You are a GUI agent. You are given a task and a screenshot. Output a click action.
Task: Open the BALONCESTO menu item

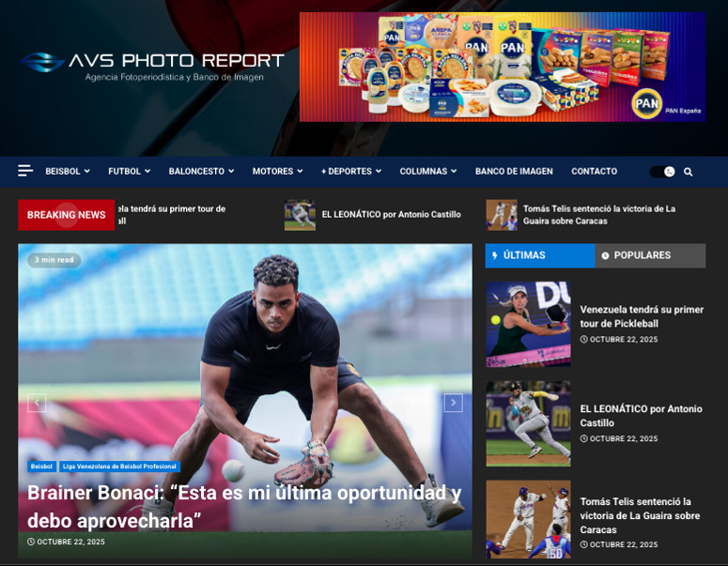[x=196, y=171]
